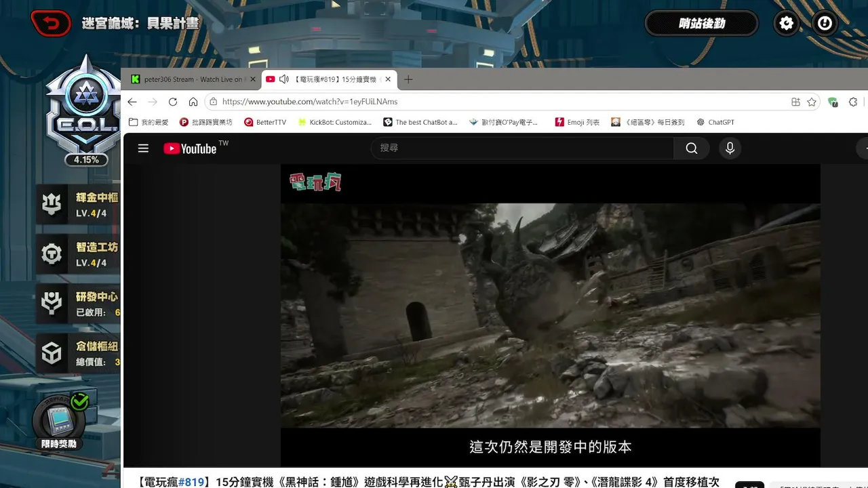This screenshot has height=488, width=868.
Task: Mute the YouTube tab via speaker icon
Action: point(284,79)
